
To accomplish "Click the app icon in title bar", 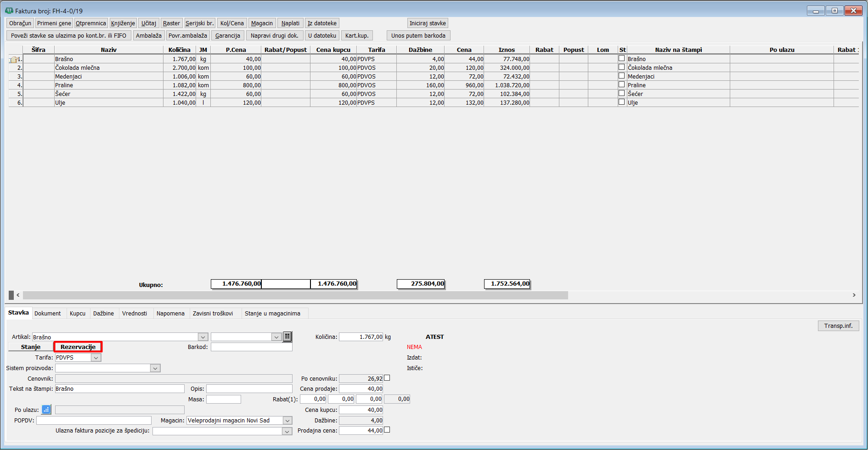I will [x=9, y=11].
